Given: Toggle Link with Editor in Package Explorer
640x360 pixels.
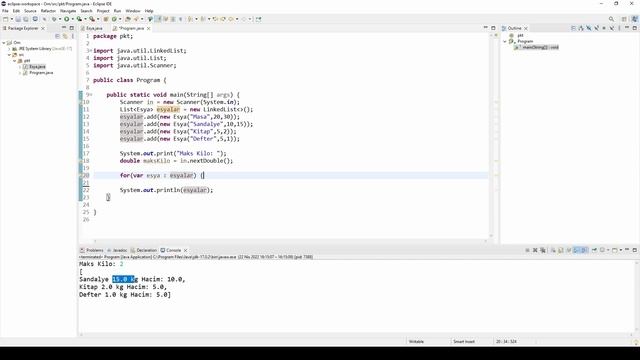Looking at the screenshot, I should tap(65, 36).
